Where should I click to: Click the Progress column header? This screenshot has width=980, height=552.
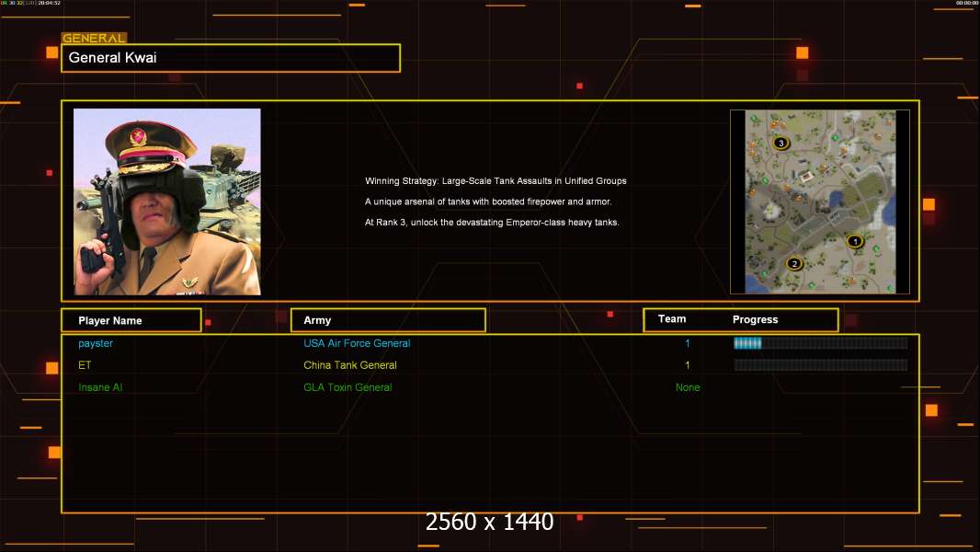point(755,319)
